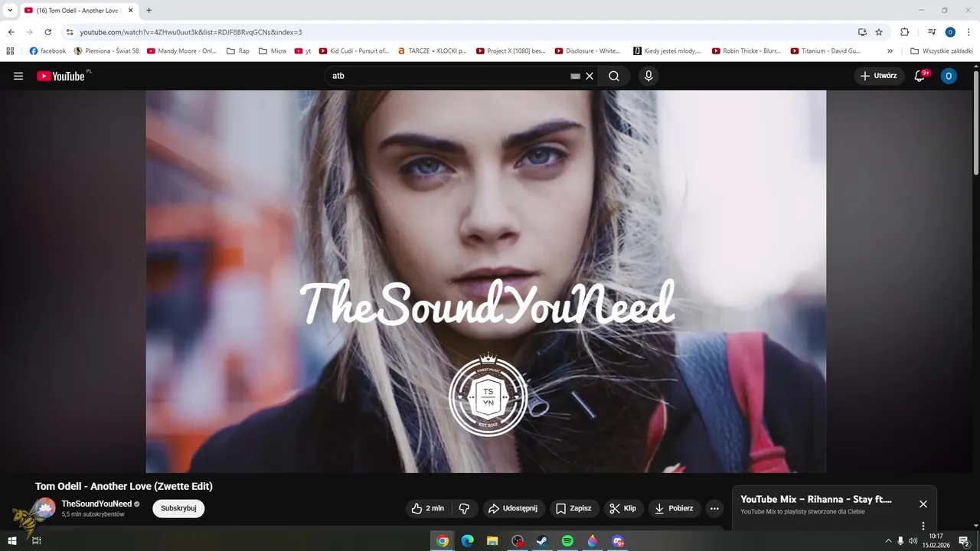Click the address bar URL
The height and width of the screenshot is (551, 980).
(191, 32)
